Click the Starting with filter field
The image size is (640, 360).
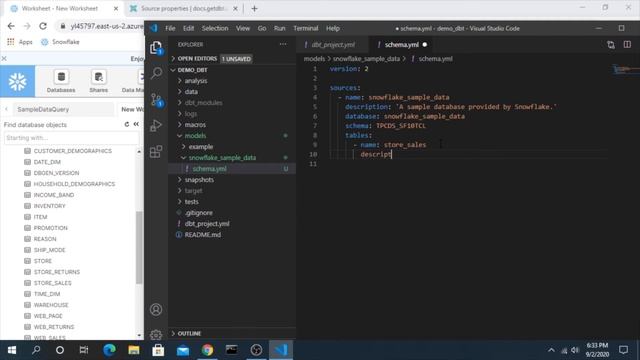click(71, 138)
